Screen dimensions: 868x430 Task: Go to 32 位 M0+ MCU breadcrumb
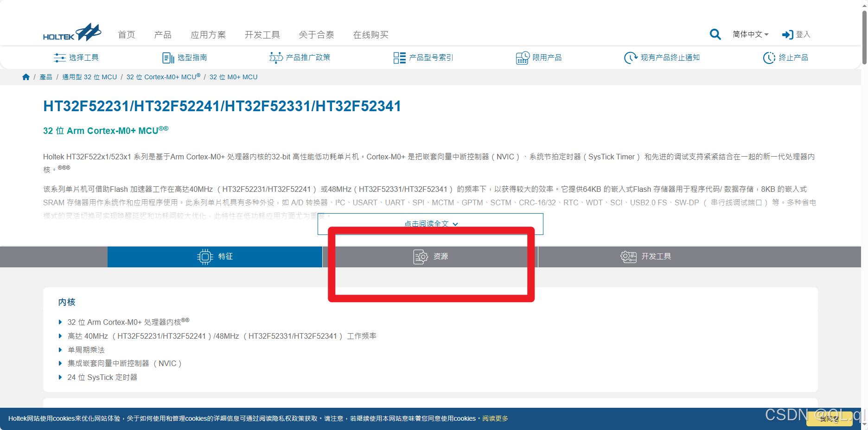pyautogui.click(x=233, y=77)
